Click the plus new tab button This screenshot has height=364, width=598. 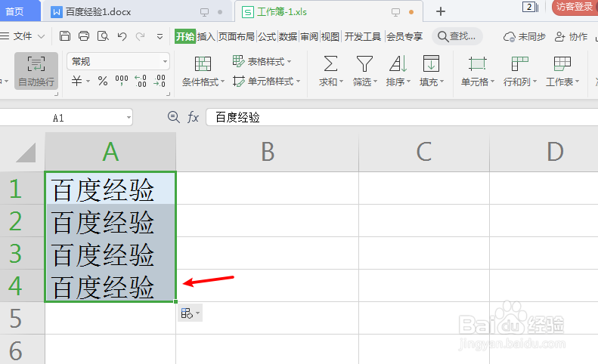(x=441, y=11)
